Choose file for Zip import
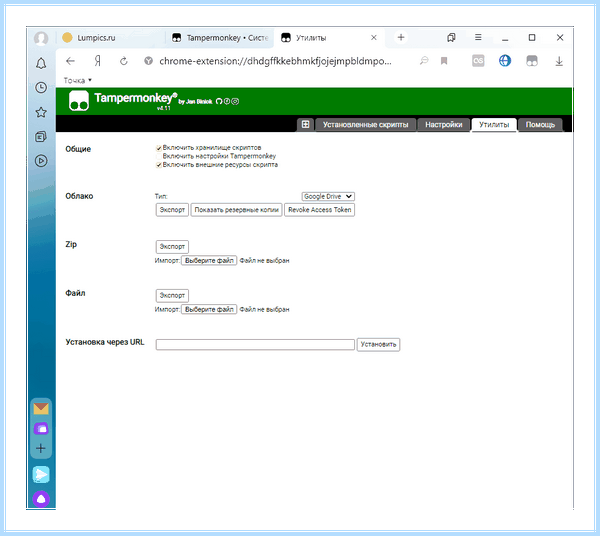Screen dimensions: 600x536 (x=209, y=261)
